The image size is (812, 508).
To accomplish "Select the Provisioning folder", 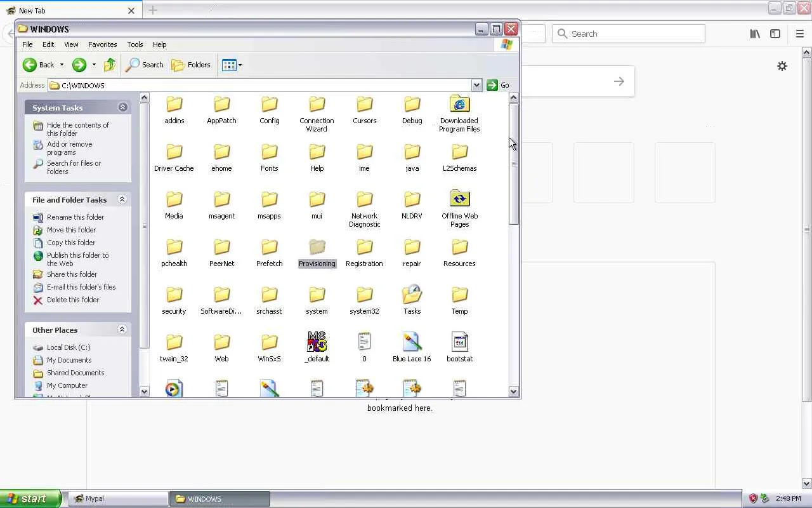I will tap(317, 253).
